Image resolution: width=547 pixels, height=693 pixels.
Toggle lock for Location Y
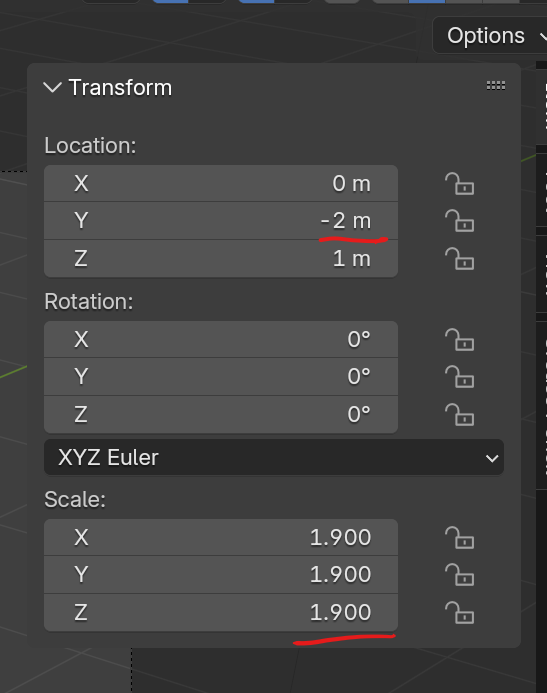[459, 221]
